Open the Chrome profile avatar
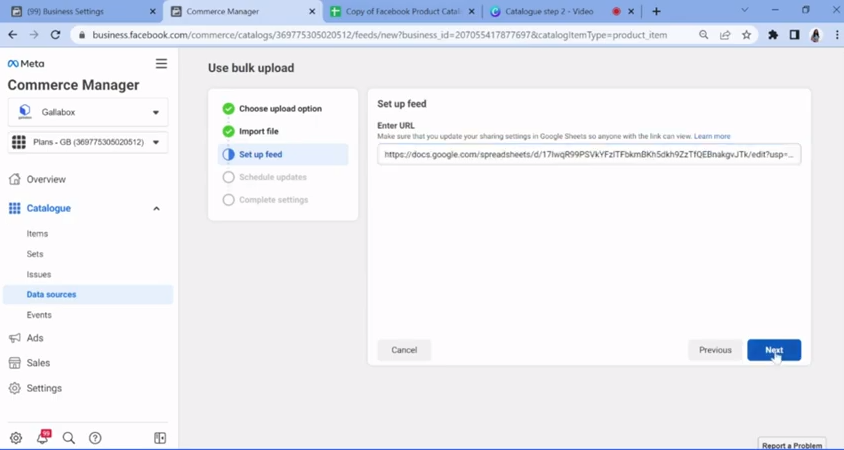 816,35
